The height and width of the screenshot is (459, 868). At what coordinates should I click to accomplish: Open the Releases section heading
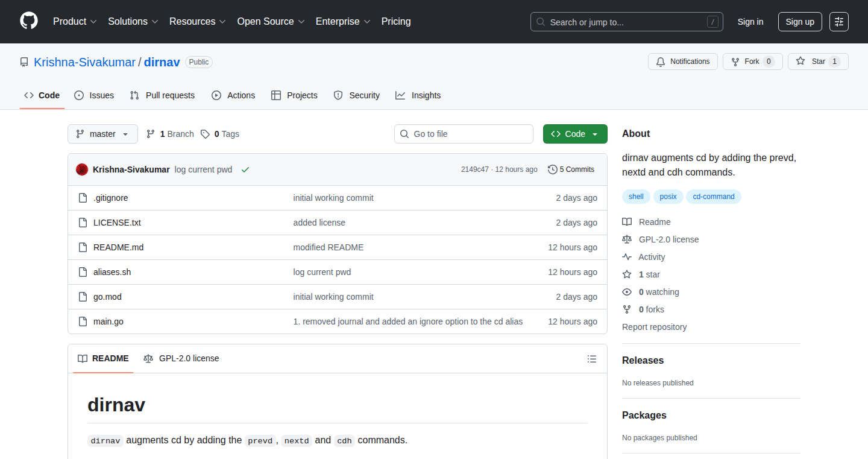[x=643, y=360]
